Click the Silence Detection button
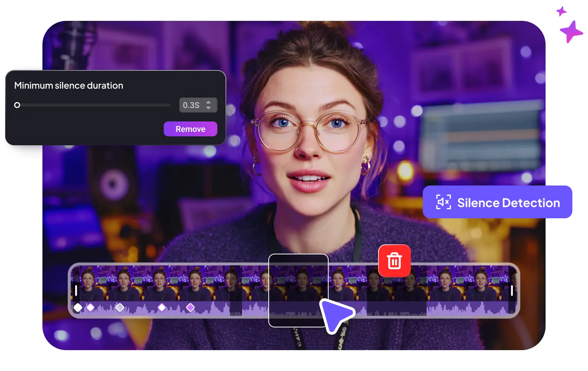The image size is (588, 371). (498, 202)
